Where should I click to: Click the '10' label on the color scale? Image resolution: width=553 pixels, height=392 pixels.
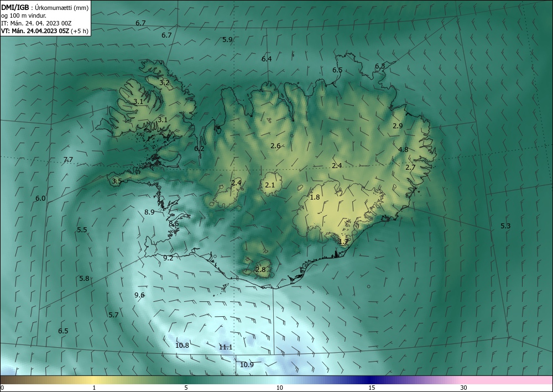coord(280,388)
